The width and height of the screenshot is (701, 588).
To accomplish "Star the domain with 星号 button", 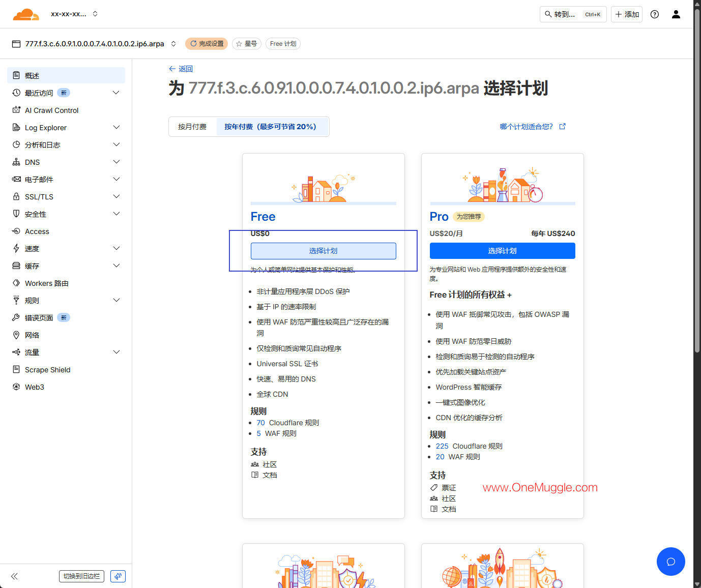I will pos(247,44).
